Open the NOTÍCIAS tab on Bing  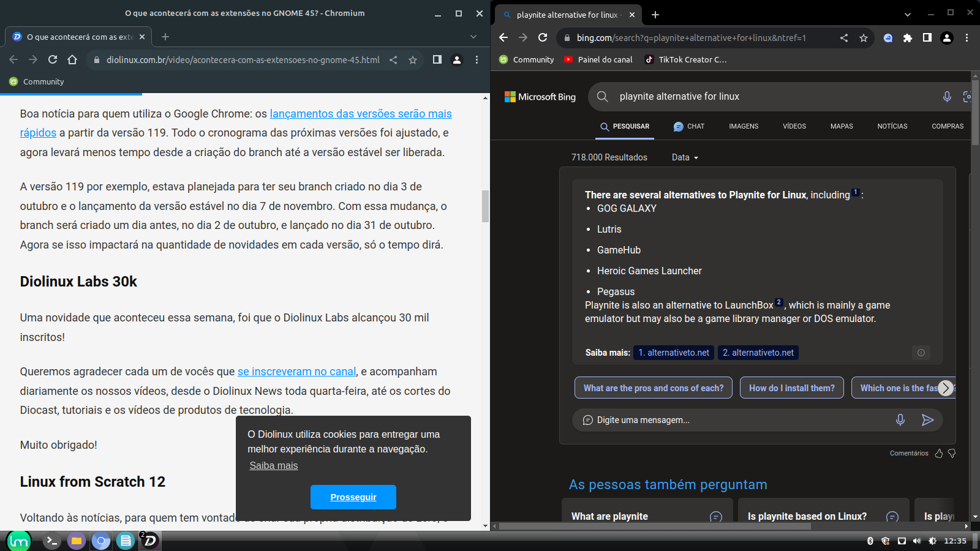[892, 127]
